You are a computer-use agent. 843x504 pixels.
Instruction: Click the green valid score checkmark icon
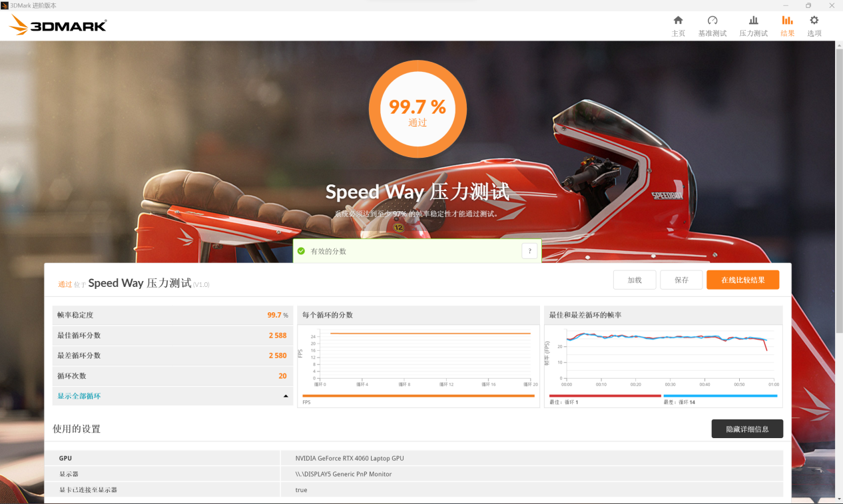302,251
